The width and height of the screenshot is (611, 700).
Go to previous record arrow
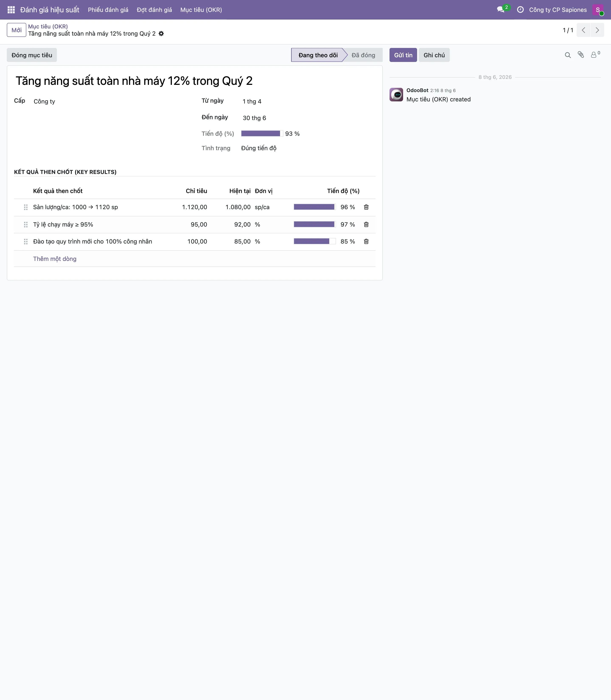[583, 30]
